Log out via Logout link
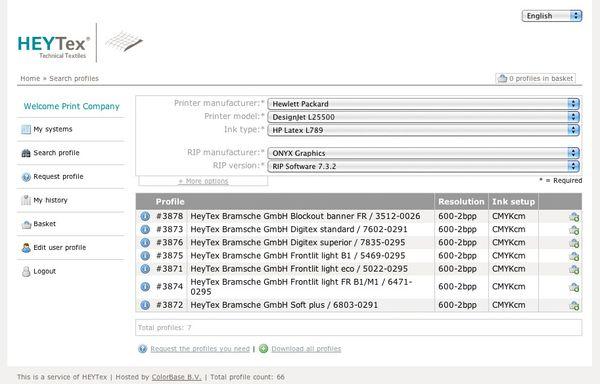600x384 pixels. pos(44,271)
